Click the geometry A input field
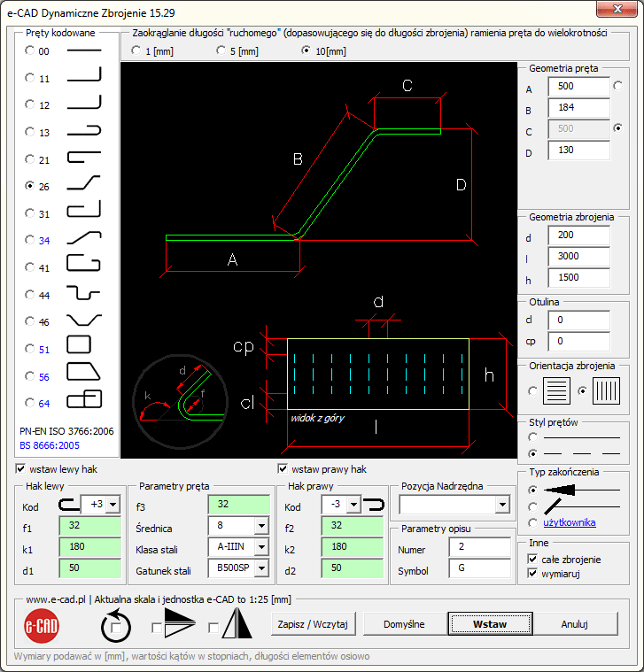This screenshot has width=644, height=672. coord(578,86)
